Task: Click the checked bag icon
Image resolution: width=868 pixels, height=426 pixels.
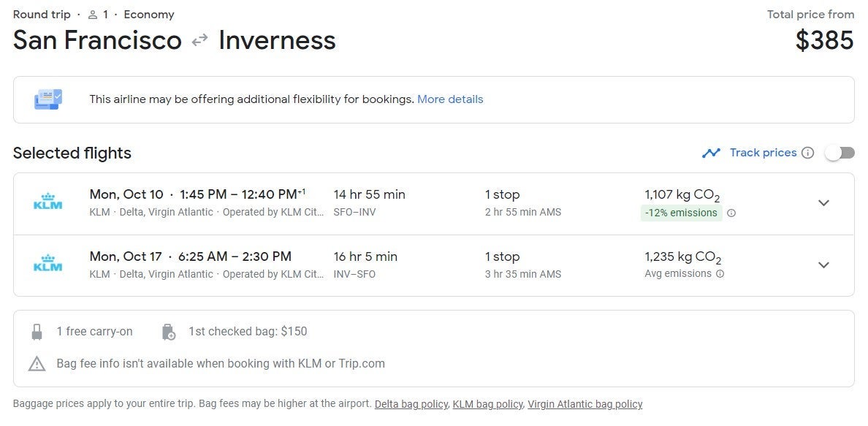Action: (x=168, y=332)
